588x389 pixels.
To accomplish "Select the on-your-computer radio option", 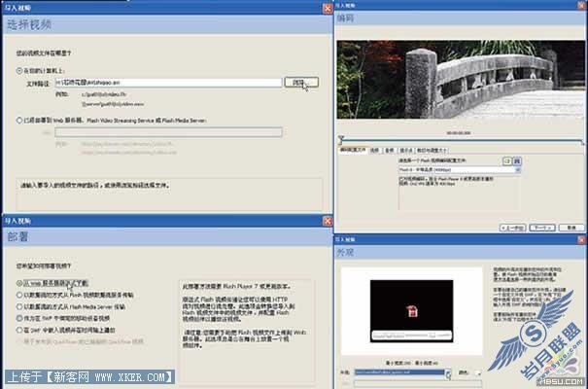I will coord(19,71).
